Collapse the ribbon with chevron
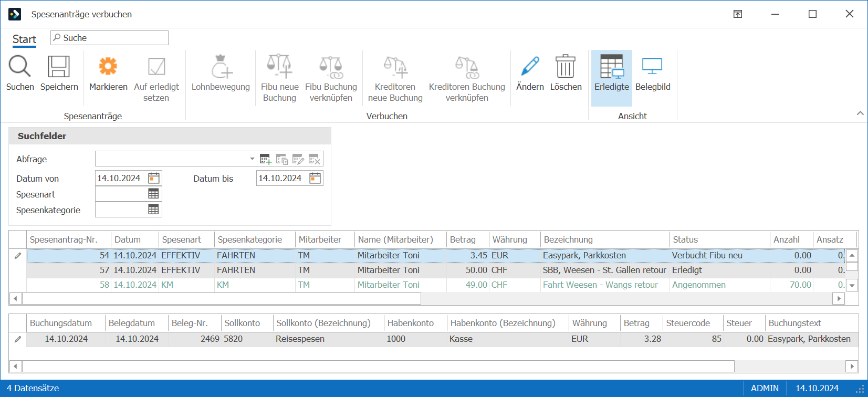 [860, 113]
